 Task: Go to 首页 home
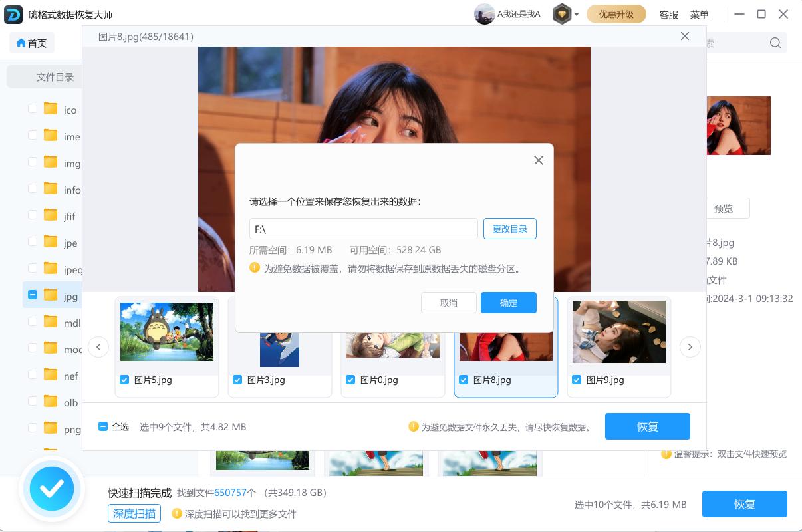32,43
